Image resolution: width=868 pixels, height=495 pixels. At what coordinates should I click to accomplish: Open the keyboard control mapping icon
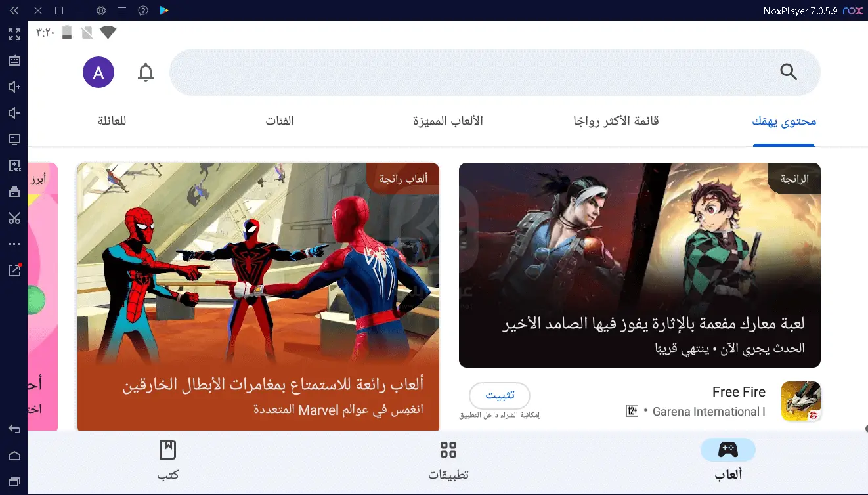click(14, 60)
